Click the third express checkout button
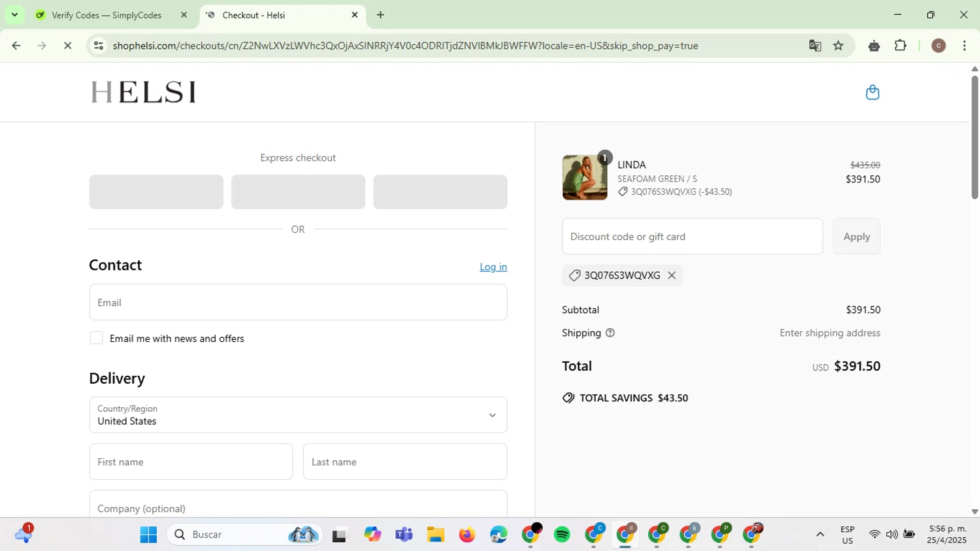Image resolution: width=980 pixels, height=551 pixels. pos(440,192)
